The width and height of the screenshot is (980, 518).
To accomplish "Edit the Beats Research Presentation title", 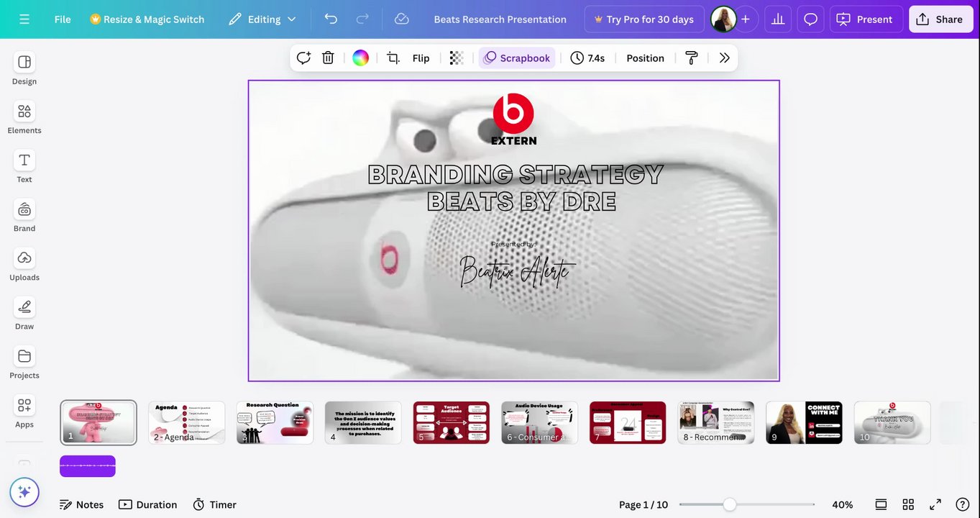I will click(500, 19).
